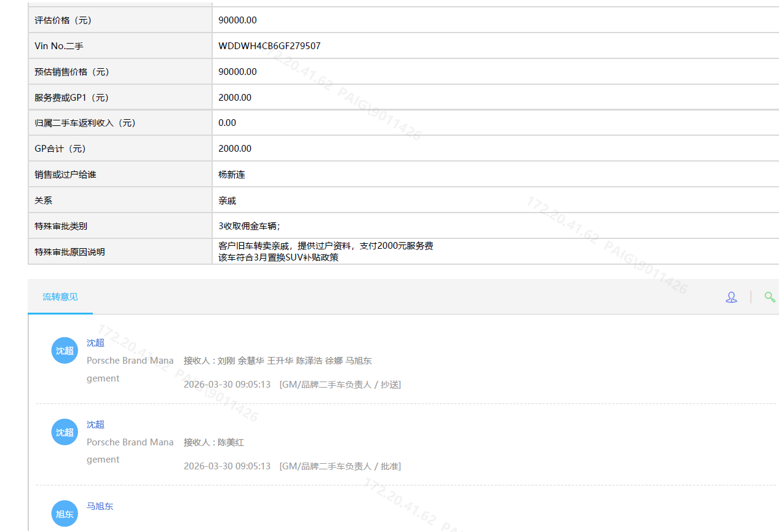Switch to the 流转意见 tab
Image resolution: width=779 pixels, height=532 pixels.
(x=60, y=297)
